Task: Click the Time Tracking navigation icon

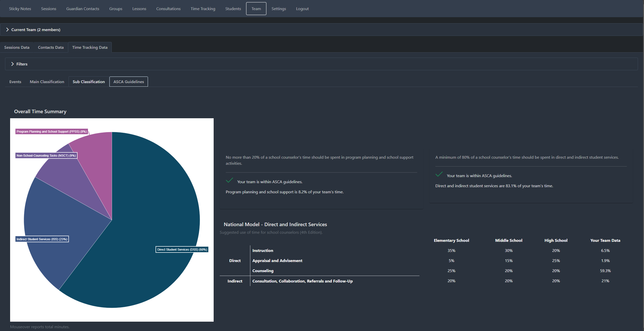Action: coord(202,8)
